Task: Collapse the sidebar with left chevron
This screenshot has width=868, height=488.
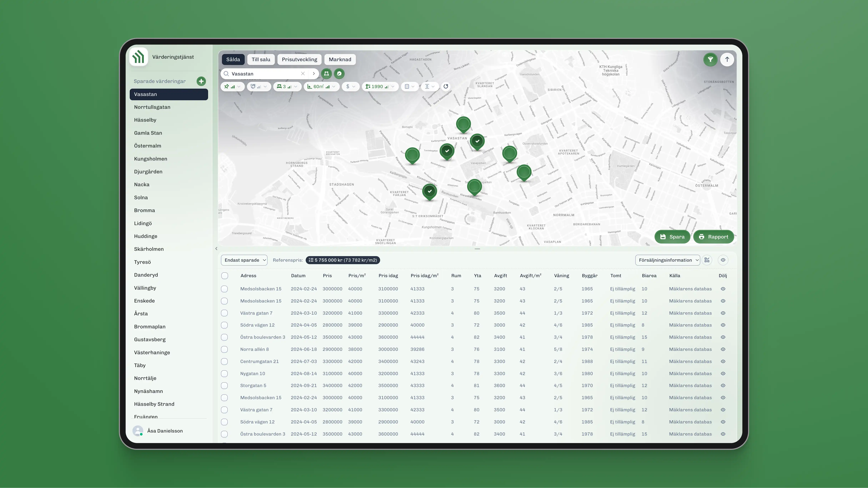Action: 216,248
